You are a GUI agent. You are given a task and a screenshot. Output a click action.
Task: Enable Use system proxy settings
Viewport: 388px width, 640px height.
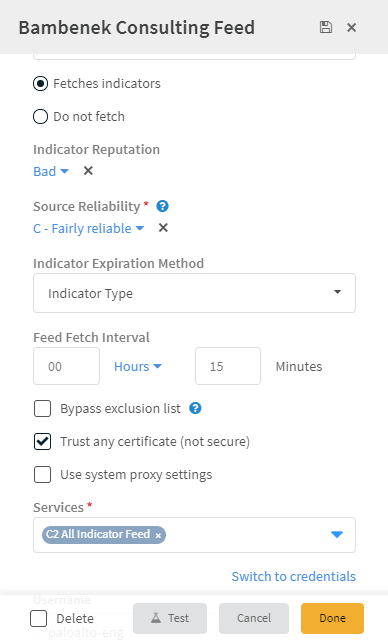[x=42, y=475]
